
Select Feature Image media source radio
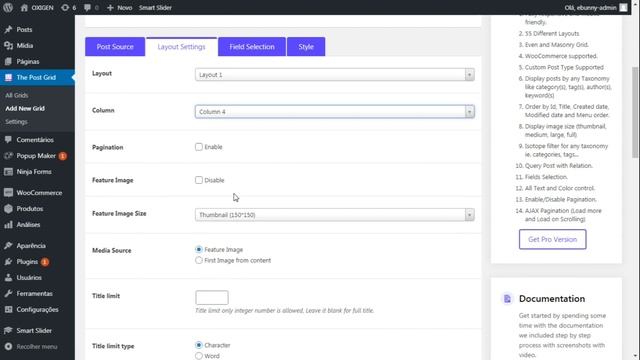(x=199, y=249)
